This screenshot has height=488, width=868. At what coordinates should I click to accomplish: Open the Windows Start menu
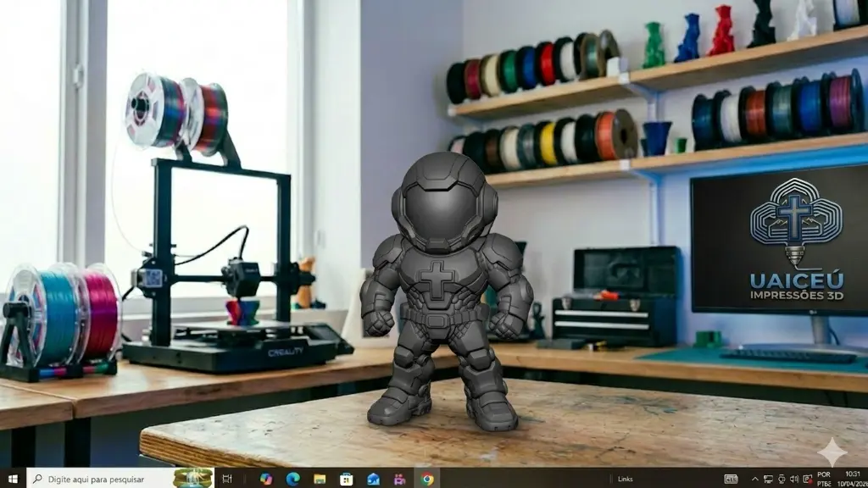pyautogui.click(x=13, y=479)
